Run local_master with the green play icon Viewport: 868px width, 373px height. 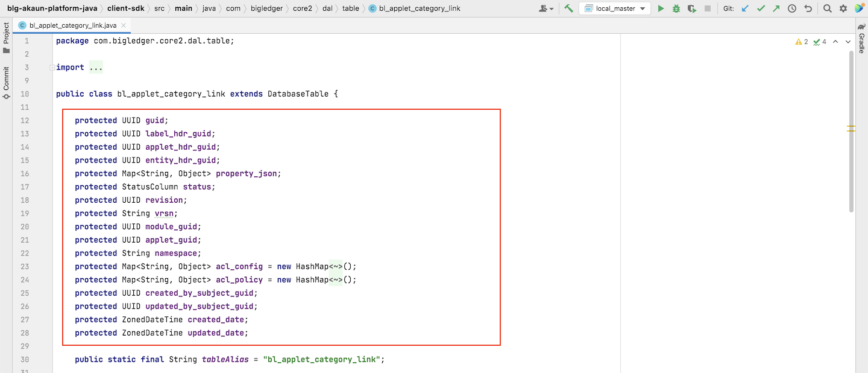click(661, 8)
